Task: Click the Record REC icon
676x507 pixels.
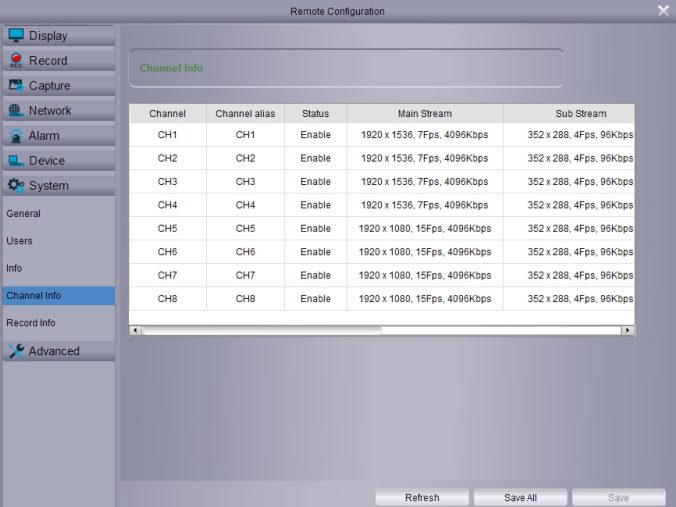Action: tap(16, 61)
